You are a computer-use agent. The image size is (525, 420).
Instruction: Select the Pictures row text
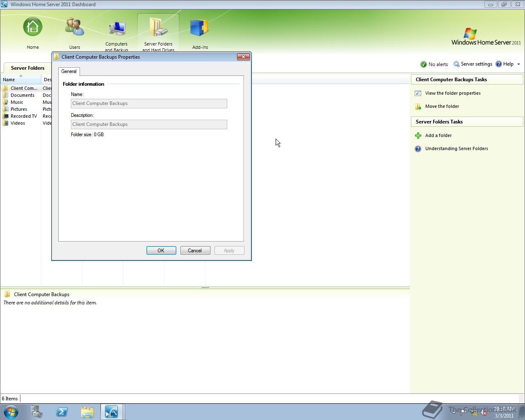coord(19,109)
